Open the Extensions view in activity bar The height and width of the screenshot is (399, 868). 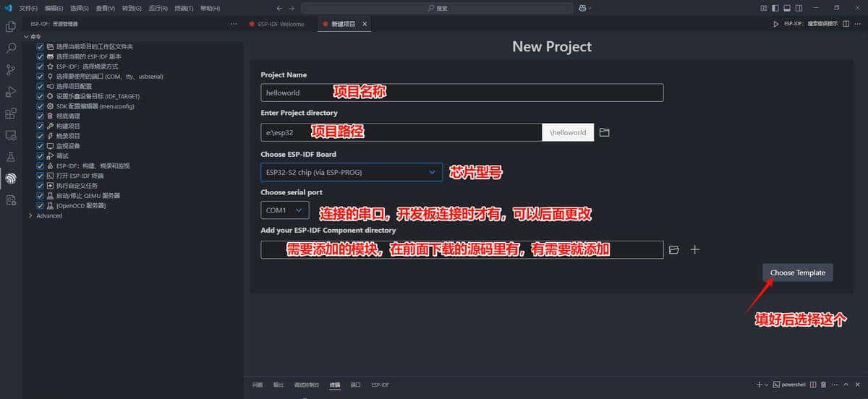[11, 113]
